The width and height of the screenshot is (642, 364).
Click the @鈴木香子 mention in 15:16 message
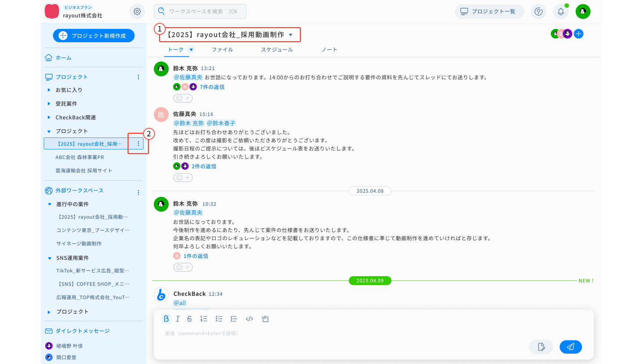pos(221,123)
